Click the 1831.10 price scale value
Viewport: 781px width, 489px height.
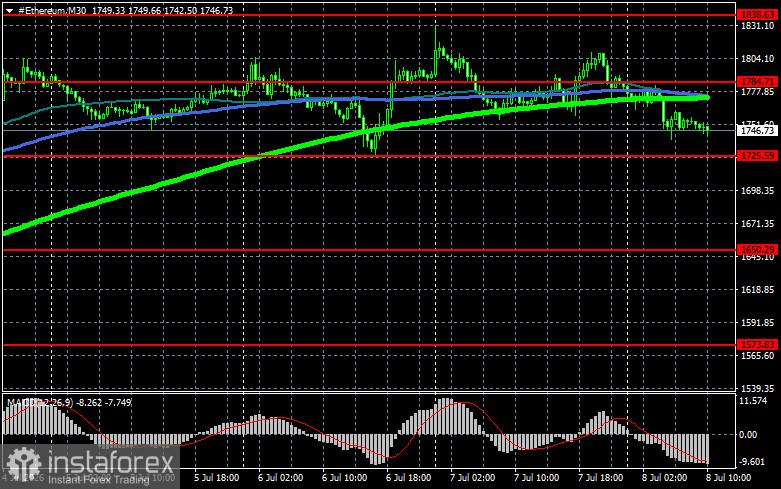coord(758,26)
